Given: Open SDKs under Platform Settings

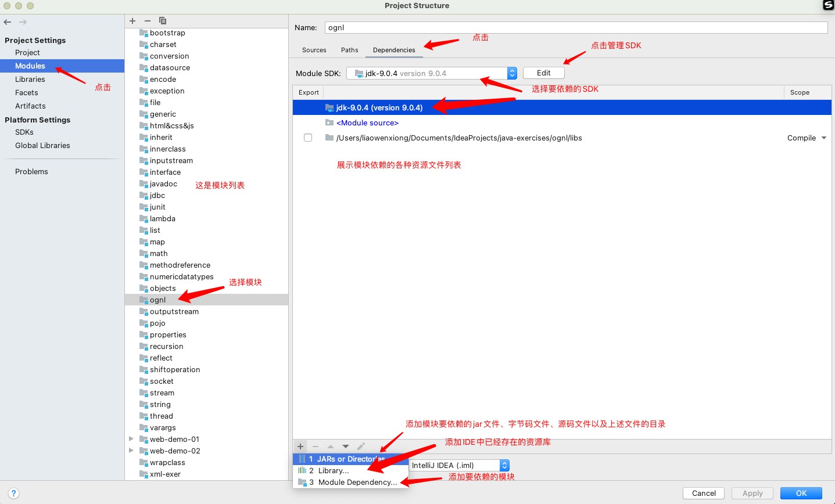Looking at the screenshot, I should click(24, 132).
